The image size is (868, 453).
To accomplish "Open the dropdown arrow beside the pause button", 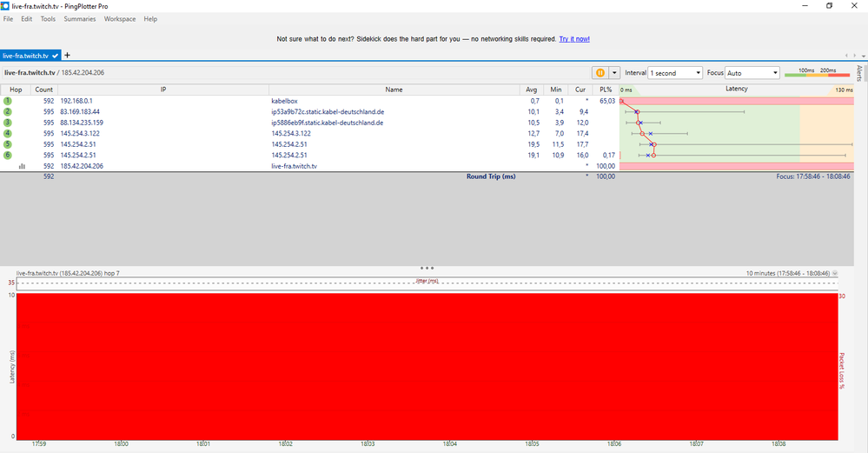I will click(x=614, y=72).
